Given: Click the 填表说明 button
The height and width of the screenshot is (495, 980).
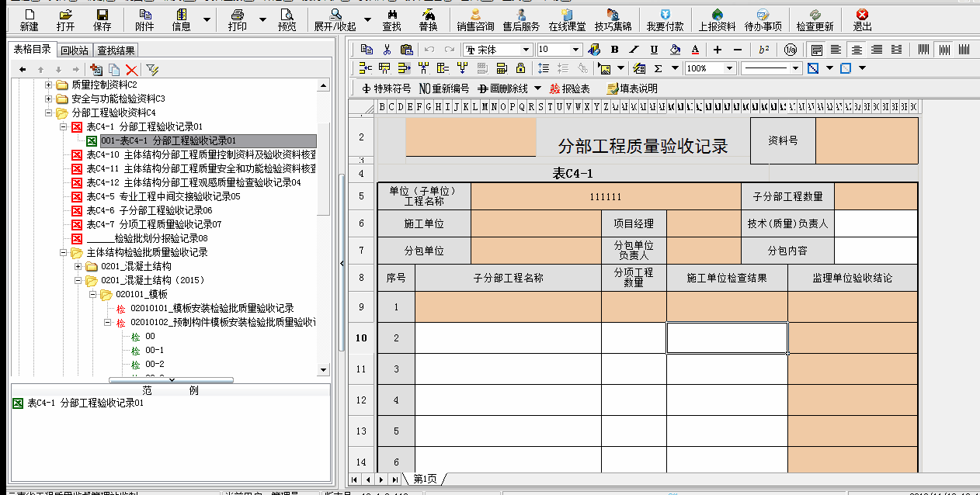Looking at the screenshot, I should 631,88.
